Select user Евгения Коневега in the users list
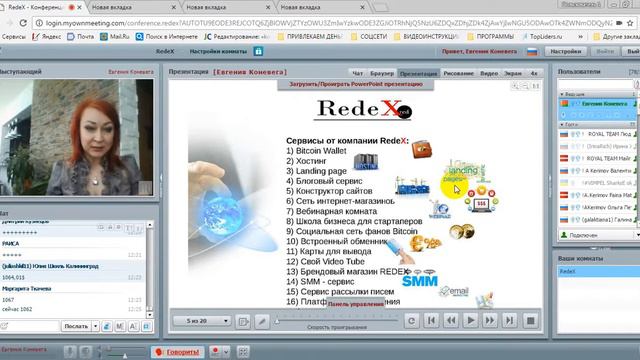 tap(599, 104)
